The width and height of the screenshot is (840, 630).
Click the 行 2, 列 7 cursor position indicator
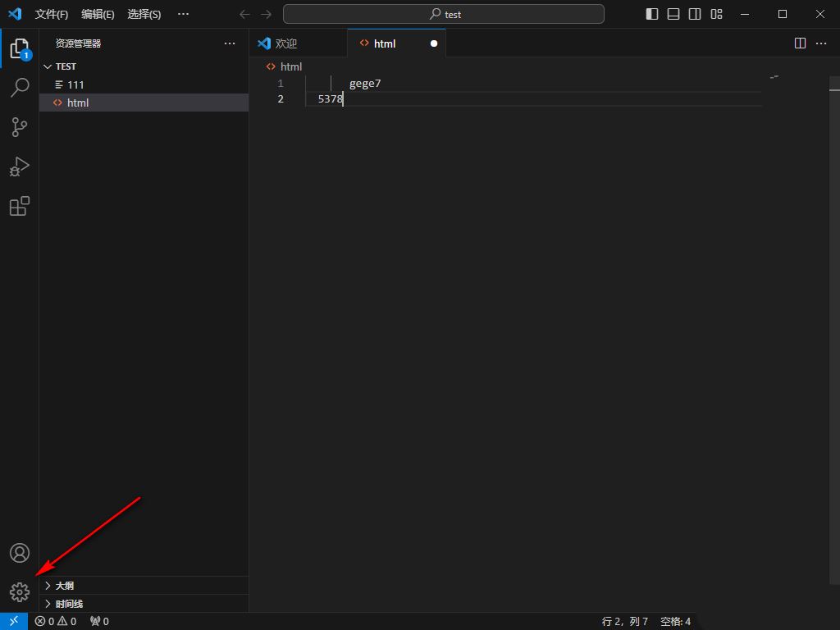pos(624,621)
